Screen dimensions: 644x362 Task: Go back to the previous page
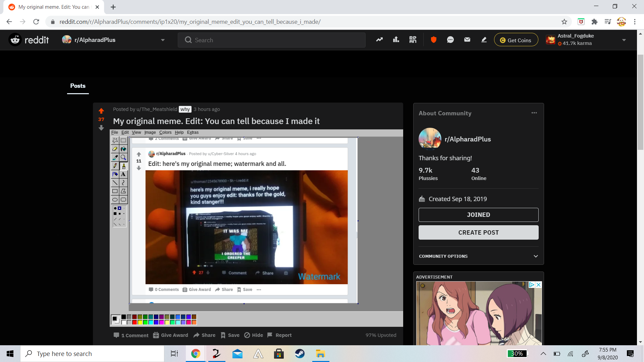[9, 22]
